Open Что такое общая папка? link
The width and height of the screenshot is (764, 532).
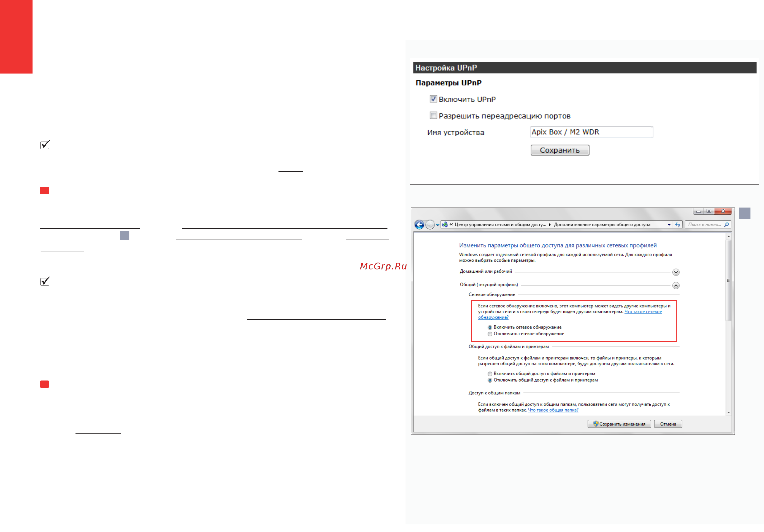(553, 410)
